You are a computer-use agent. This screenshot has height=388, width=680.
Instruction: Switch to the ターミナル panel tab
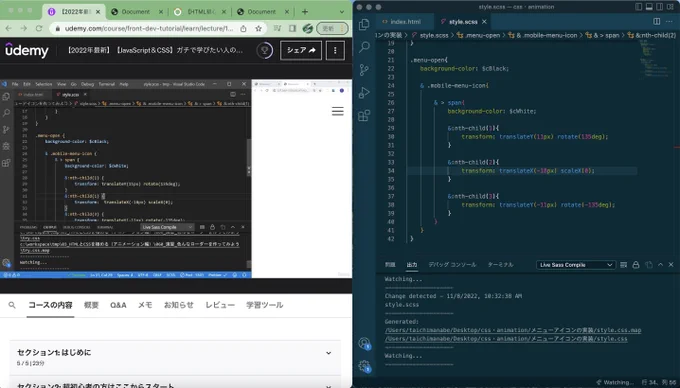click(x=500, y=264)
